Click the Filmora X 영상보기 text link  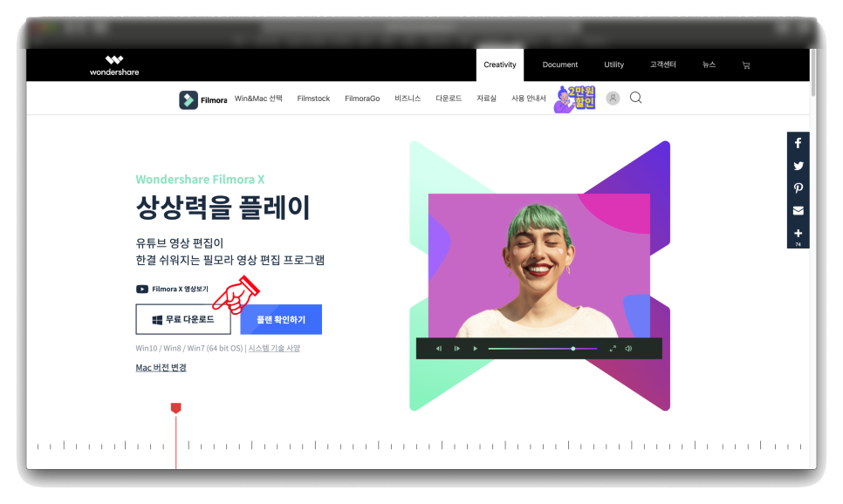pos(180,289)
